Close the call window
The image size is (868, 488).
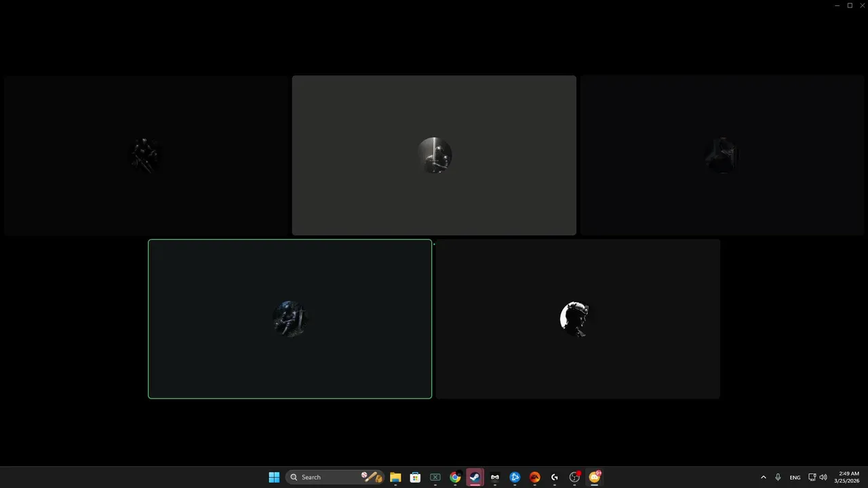(x=862, y=5)
